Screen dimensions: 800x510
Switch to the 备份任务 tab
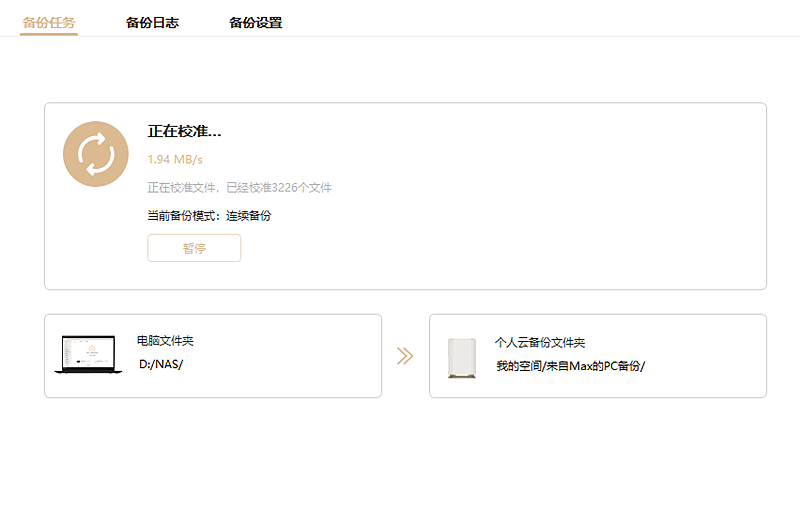pyautogui.click(x=49, y=23)
